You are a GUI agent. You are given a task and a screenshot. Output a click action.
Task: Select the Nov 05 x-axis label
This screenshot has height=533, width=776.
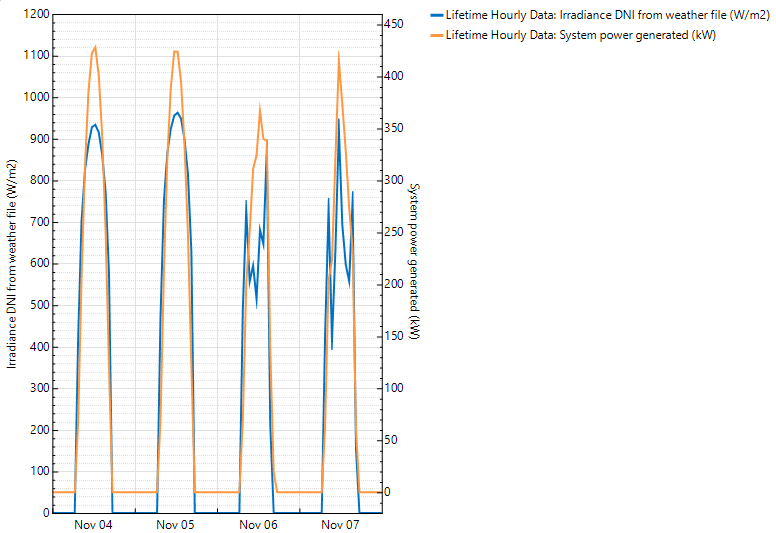click(175, 524)
